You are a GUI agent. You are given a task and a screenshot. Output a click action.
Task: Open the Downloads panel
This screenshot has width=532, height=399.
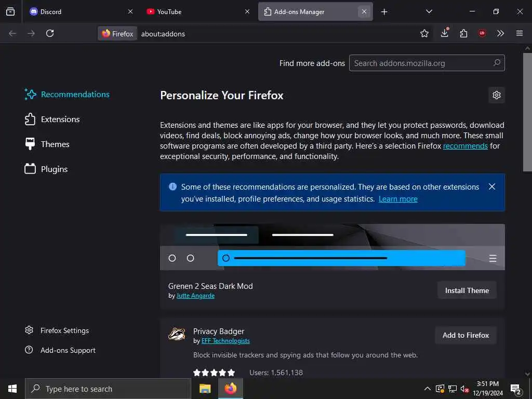coord(445,33)
